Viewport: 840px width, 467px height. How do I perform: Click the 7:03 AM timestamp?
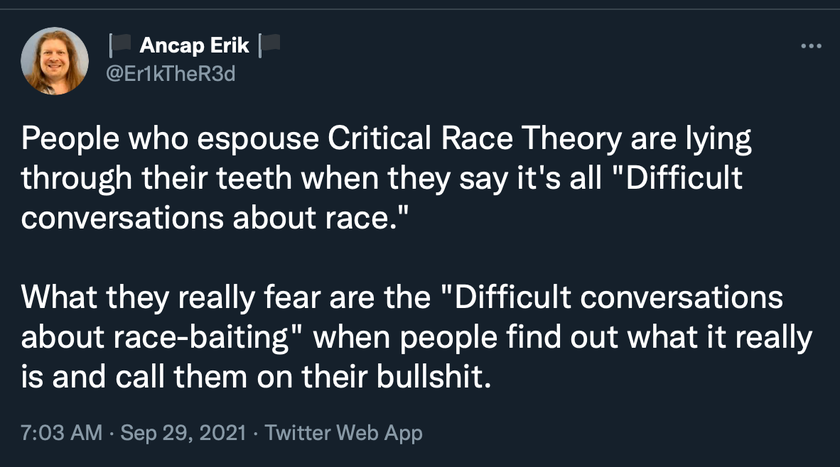61,432
